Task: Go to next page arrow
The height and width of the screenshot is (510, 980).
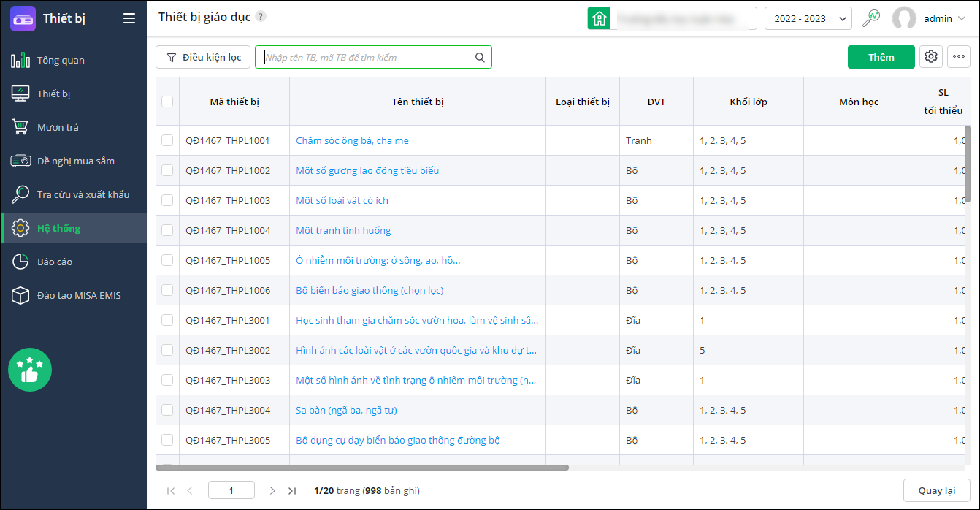Action: (x=272, y=491)
